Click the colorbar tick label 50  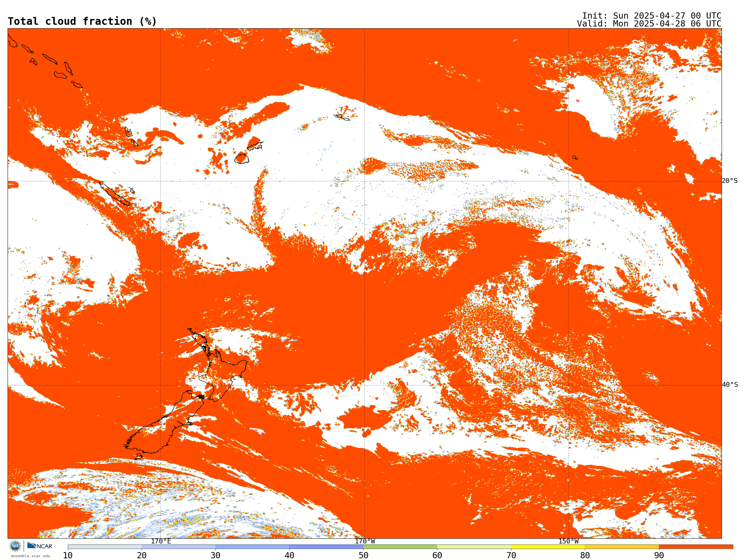click(x=363, y=556)
